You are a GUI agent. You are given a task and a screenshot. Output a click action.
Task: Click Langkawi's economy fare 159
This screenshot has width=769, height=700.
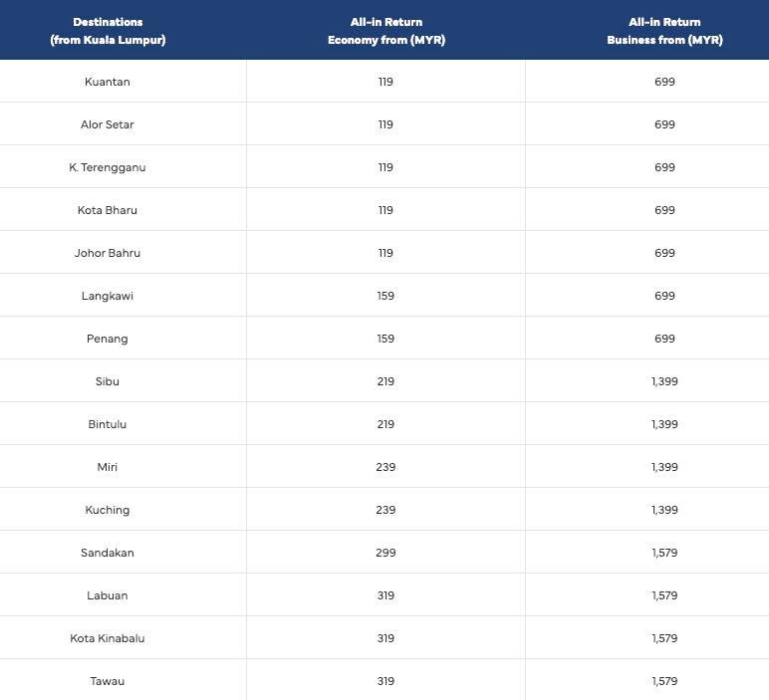386,296
